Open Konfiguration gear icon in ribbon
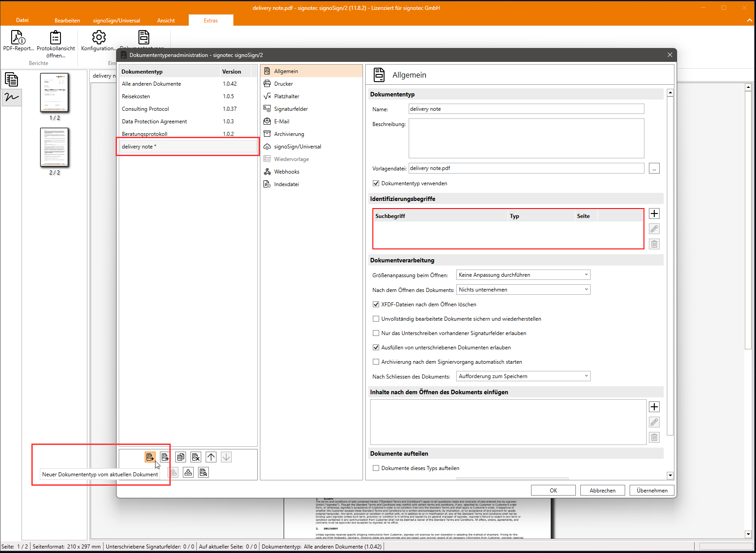Viewport: 756px width, 553px height. coord(99,38)
